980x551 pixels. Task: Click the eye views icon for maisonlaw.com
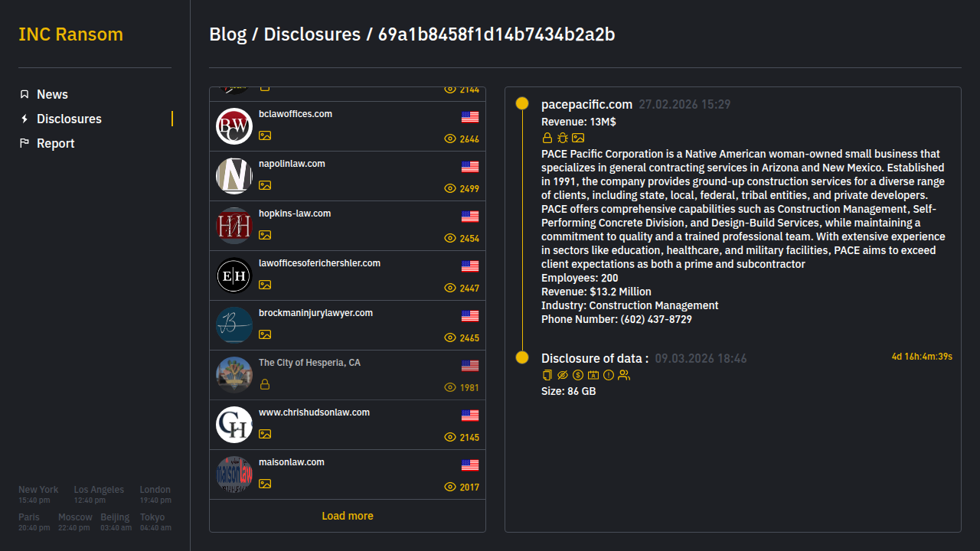pyautogui.click(x=450, y=487)
